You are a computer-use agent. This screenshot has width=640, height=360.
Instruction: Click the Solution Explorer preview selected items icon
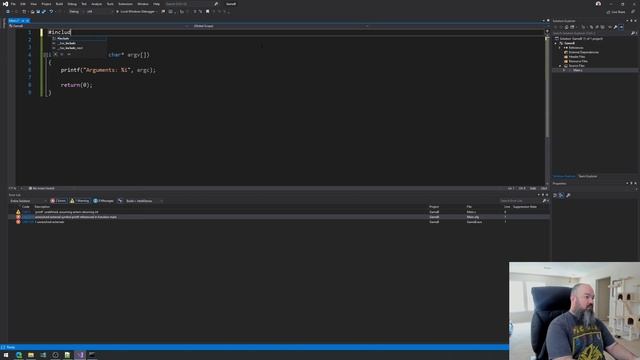[621, 27]
